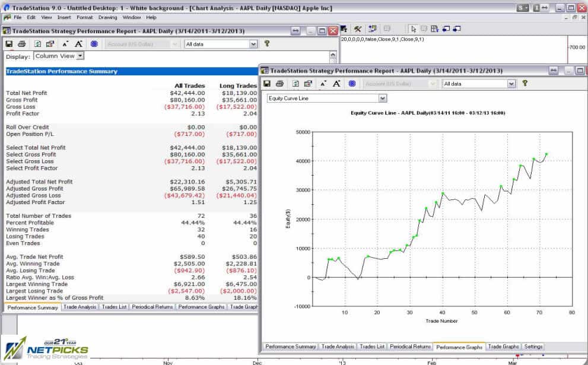Click Largest Winning Trade value $6,921.00
Image resolution: width=588 pixels, height=365 pixels.
pyautogui.click(x=189, y=284)
